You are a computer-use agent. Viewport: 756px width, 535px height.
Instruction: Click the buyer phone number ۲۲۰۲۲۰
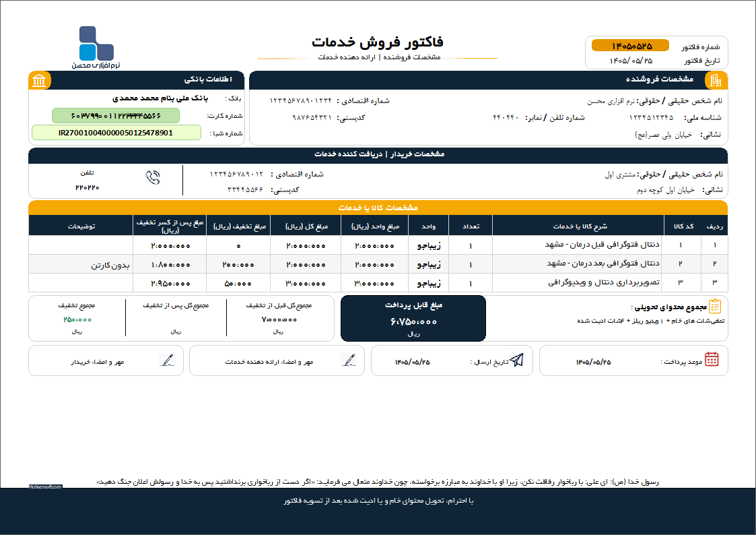tap(88, 188)
